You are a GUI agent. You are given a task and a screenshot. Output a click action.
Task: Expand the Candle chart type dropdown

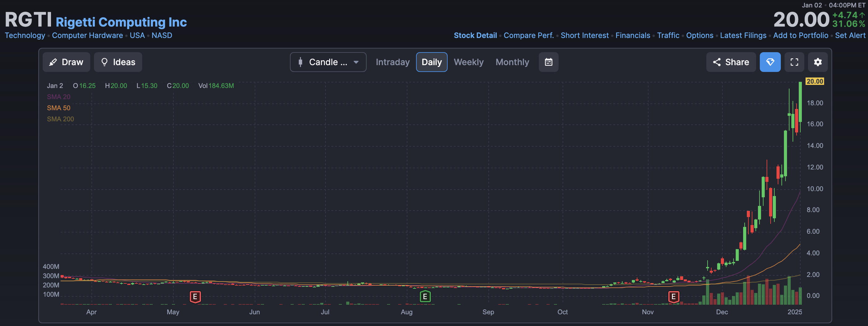coord(328,62)
